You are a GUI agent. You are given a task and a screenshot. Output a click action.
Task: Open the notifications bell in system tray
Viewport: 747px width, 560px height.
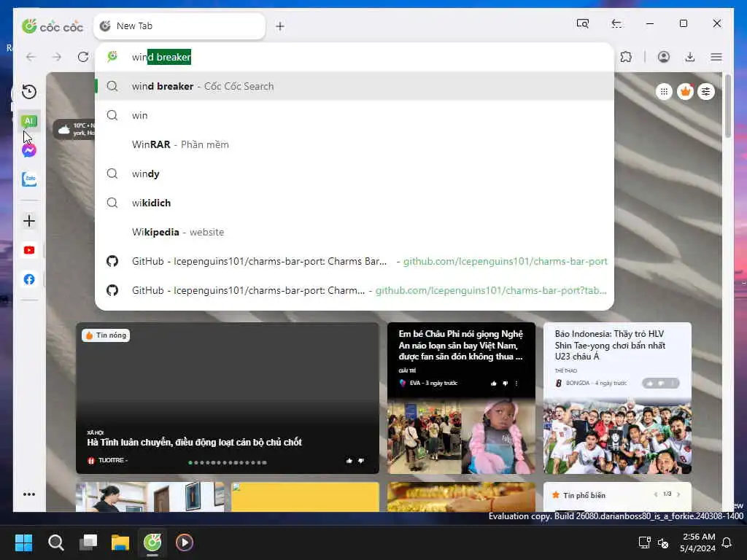coord(727,542)
